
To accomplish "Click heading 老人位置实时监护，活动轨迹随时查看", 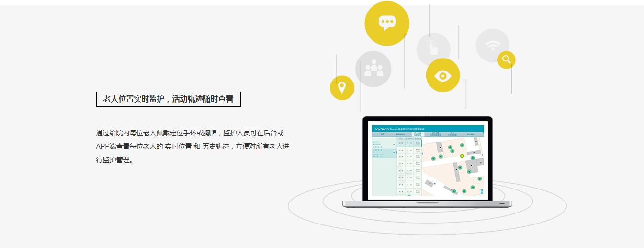I will point(168,99).
